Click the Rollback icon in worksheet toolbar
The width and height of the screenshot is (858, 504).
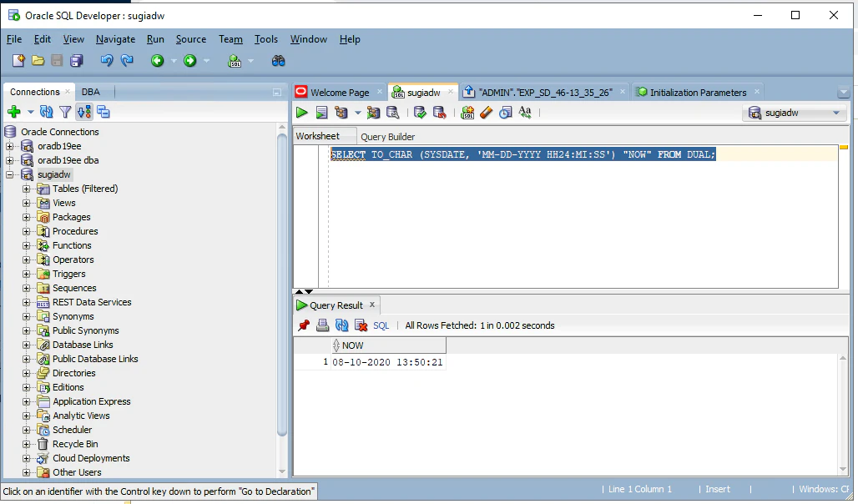tap(439, 113)
